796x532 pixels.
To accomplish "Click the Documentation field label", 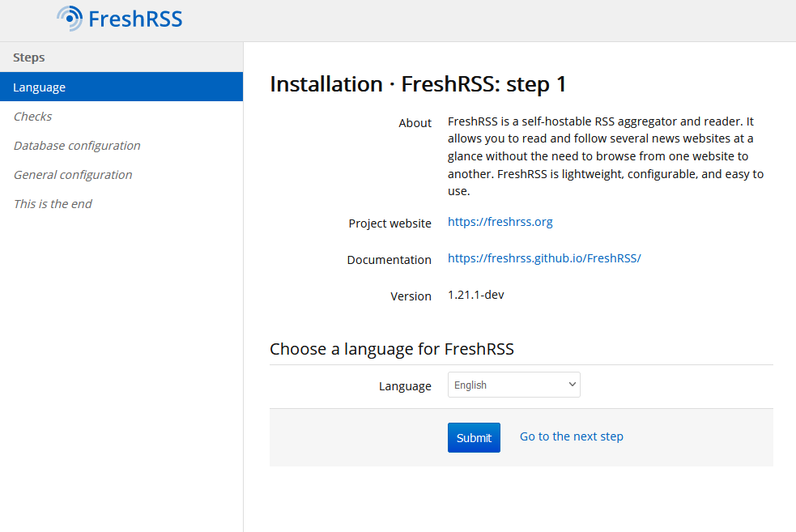I will pos(389,260).
